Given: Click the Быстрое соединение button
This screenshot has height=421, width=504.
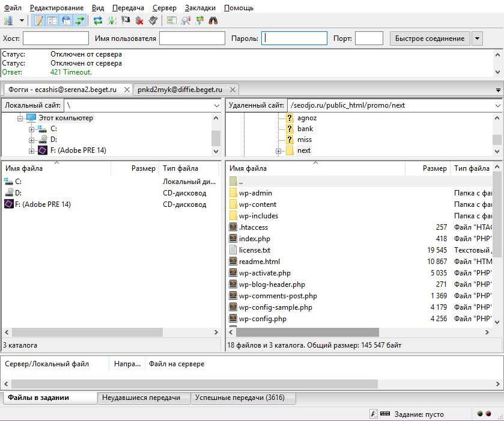Looking at the screenshot, I should click(x=429, y=38).
